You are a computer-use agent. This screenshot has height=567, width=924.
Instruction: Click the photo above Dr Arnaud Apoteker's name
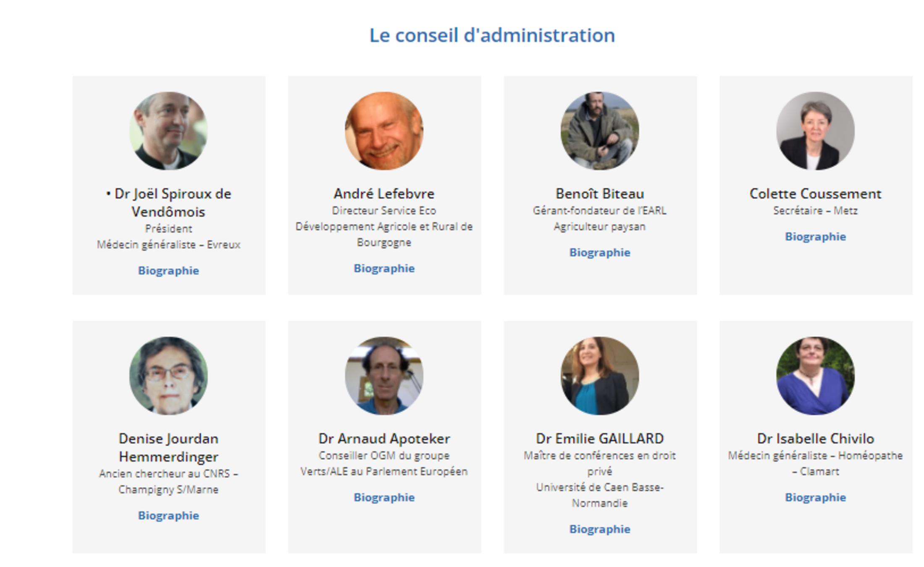(x=384, y=376)
